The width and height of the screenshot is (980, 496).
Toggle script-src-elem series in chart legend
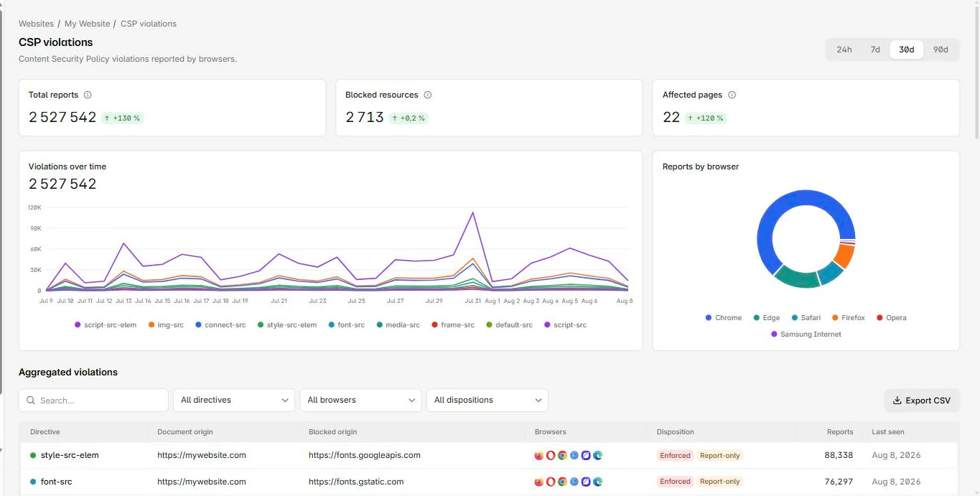click(x=106, y=325)
